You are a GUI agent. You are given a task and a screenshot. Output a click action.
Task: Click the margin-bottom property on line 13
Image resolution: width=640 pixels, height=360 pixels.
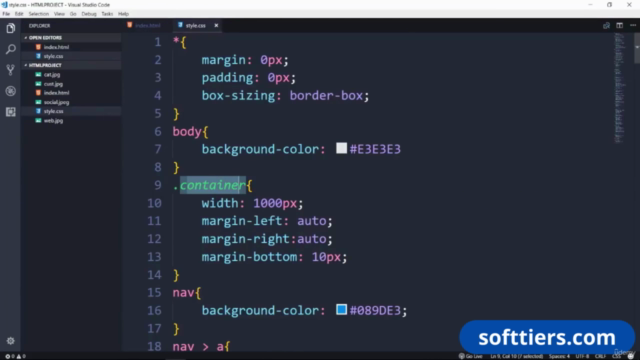pyautogui.click(x=249, y=257)
